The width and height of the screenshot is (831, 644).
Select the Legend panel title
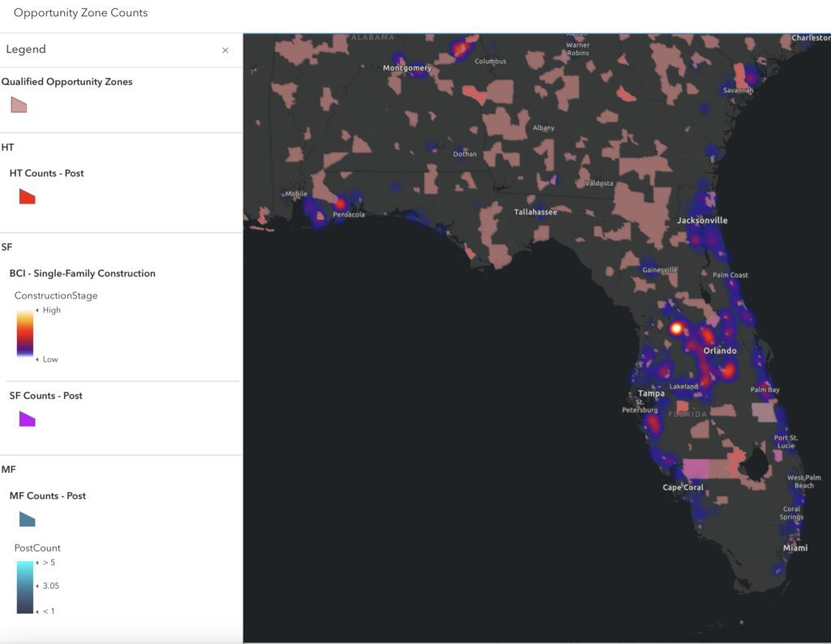(x=26, y=49)
